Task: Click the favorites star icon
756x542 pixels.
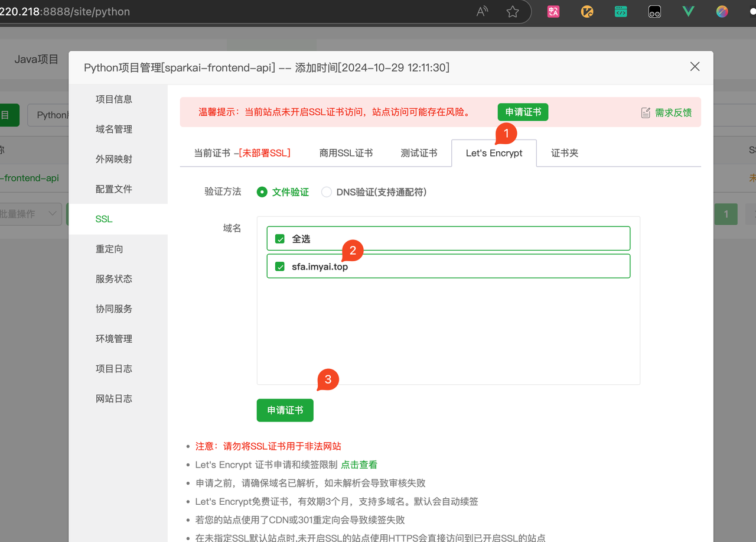Action: [513, 11]
